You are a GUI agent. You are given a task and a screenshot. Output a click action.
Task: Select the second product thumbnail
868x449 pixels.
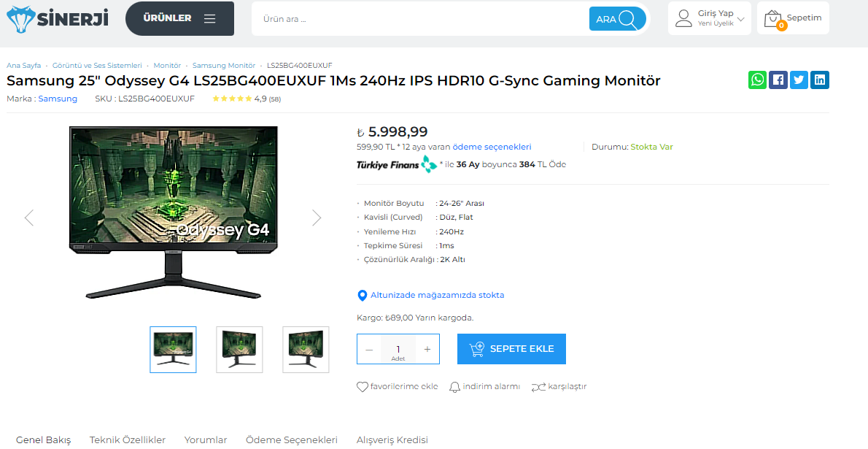point(239,349)
